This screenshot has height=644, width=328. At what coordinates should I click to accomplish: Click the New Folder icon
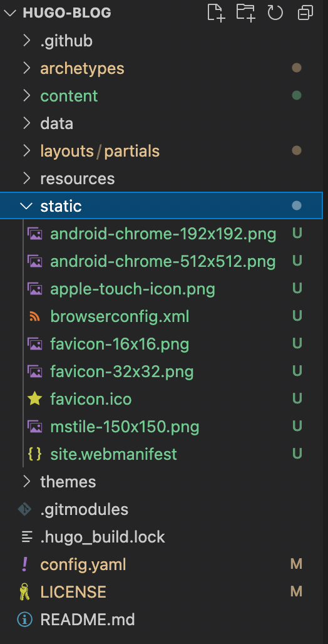coord(245,13)
